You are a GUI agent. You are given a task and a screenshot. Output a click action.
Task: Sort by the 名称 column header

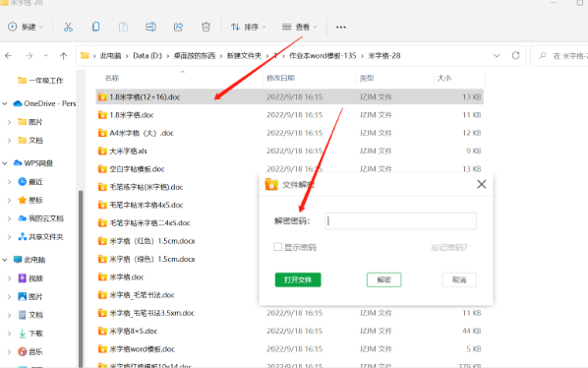(x=112, y=78)
